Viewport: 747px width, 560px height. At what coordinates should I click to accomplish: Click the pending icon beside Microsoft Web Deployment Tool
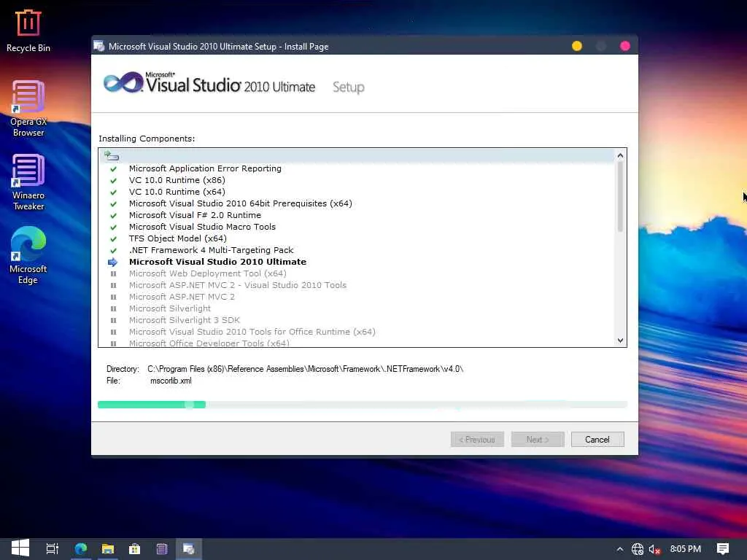pyautogui.click(x=113, y=274)
